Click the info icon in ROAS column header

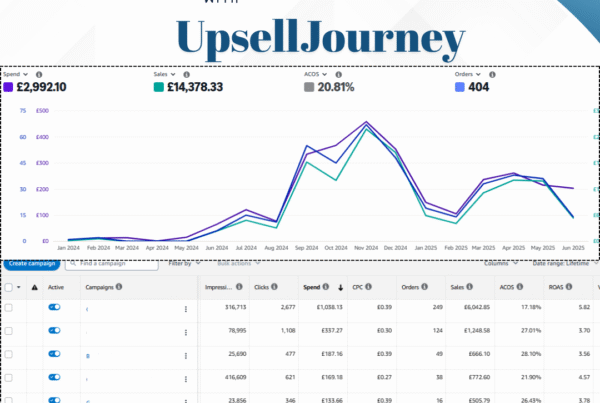(569, 287)
